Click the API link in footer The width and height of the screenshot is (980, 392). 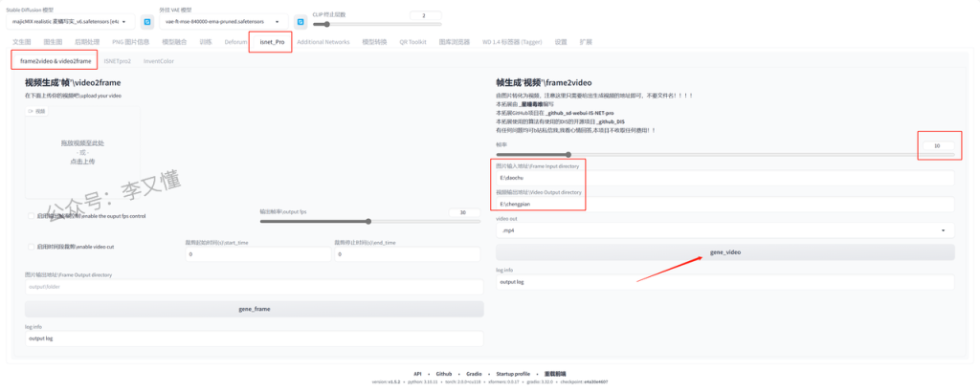417,374
